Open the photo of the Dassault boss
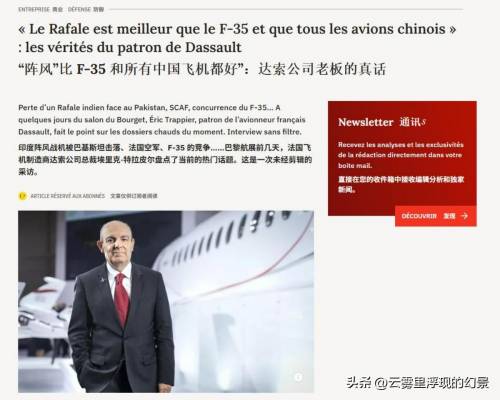The height and width of the screenshot is (400, 500). click(166, 302)
